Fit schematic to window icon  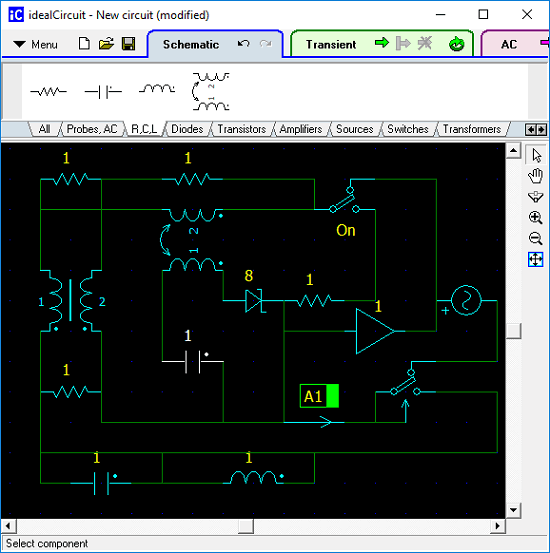tap(536, 260)
